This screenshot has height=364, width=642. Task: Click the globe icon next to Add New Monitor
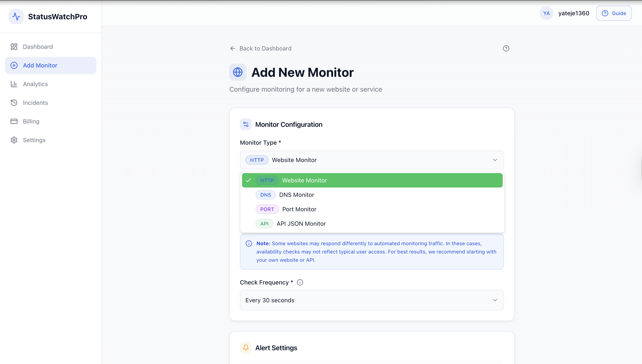(x=237, y=73)
